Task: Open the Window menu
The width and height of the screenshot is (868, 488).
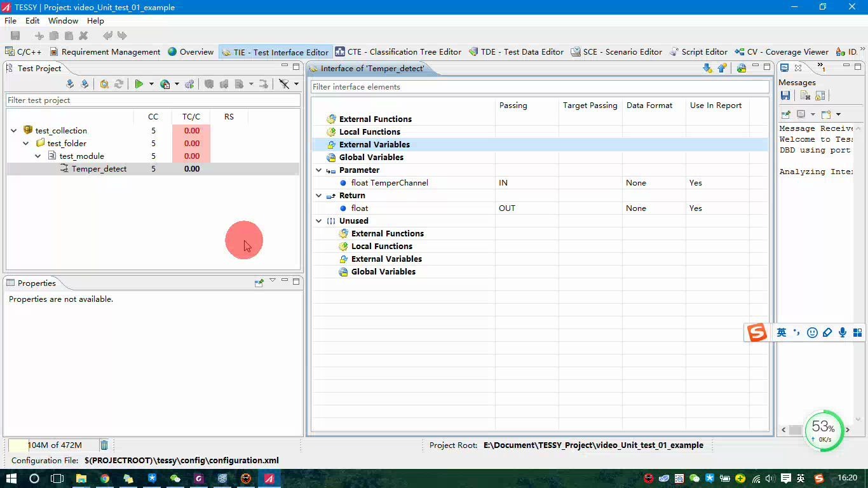Action: [x=64, y=21]
